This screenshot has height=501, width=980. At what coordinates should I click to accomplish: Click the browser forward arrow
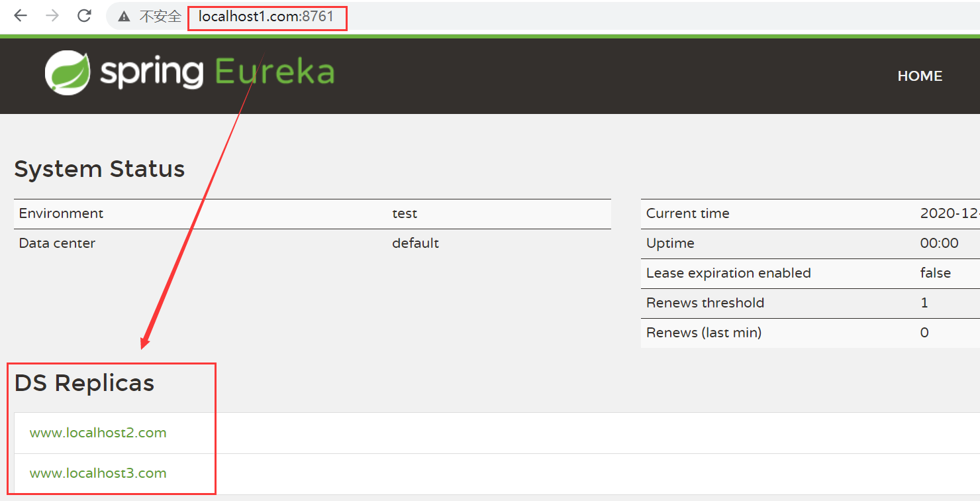tap(52, 16)
